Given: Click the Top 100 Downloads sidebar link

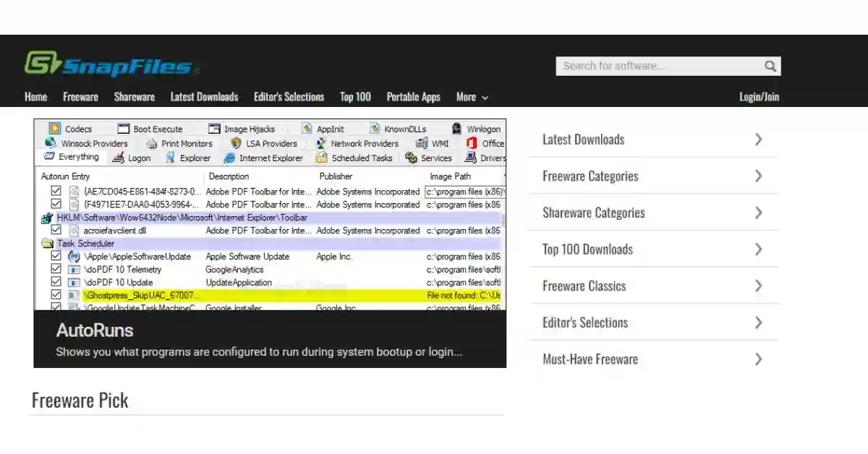Looking at the screenshot, I should tap(587, 249).
